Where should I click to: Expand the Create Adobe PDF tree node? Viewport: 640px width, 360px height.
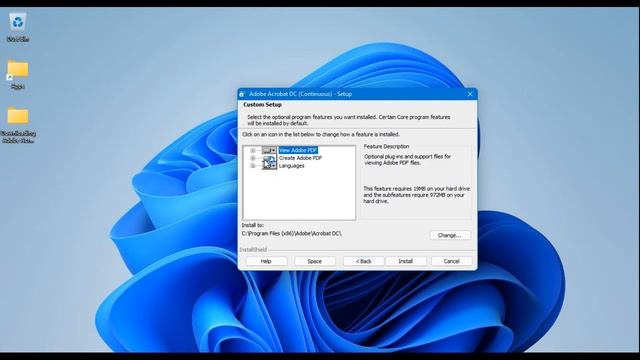(253, 158)
